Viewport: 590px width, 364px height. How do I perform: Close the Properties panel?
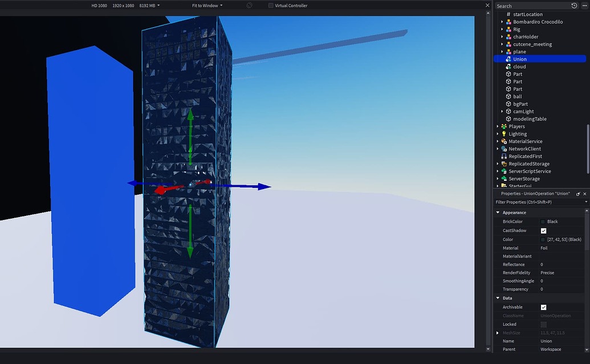click(585, 194)
